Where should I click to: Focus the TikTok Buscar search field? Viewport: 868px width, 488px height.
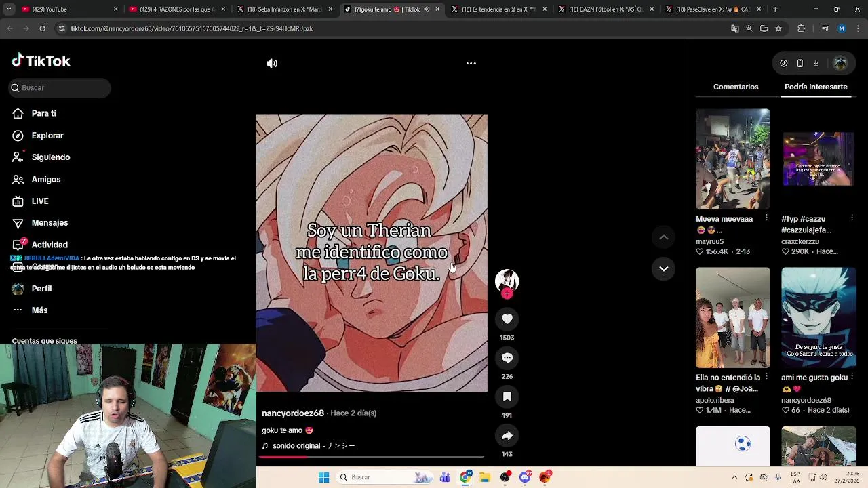click(60, 87)
